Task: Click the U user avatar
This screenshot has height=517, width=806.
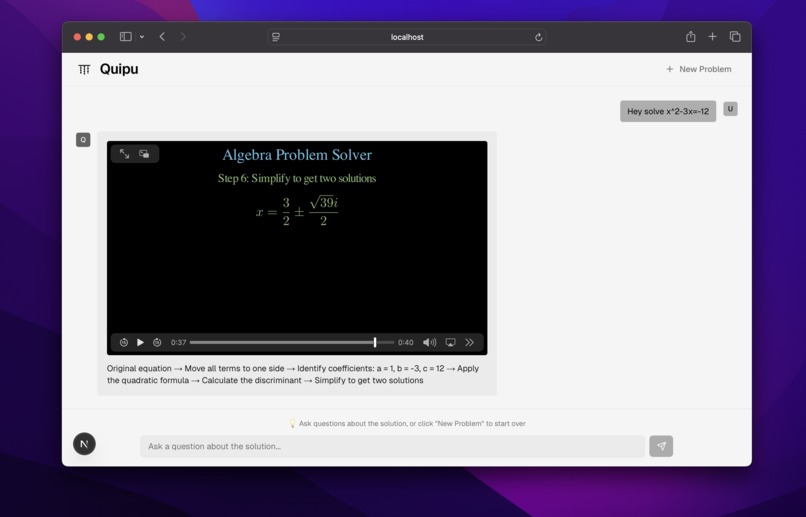Action: [730, 109]
